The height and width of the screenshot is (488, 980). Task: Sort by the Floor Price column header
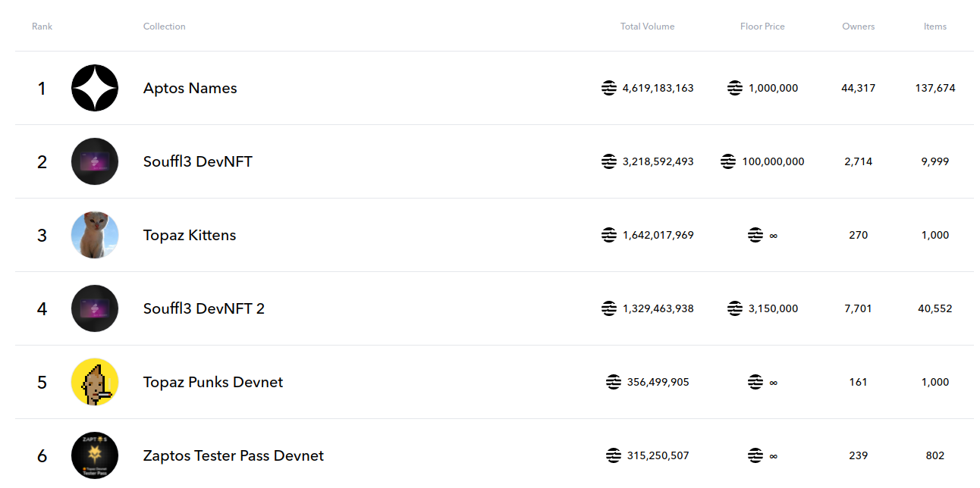tap(762, 27)
